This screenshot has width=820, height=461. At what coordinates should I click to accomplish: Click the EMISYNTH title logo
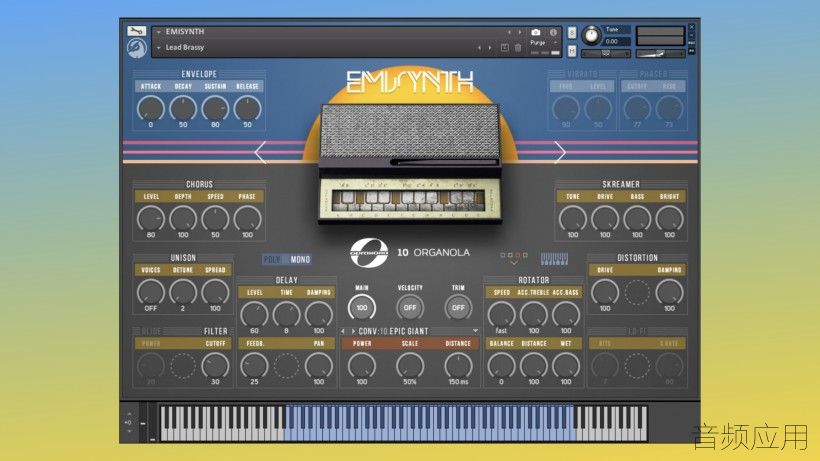tap(409, 82)
